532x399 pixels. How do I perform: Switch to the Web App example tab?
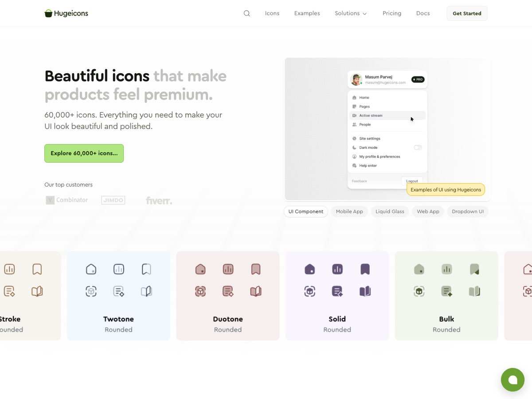click(428, 211)
